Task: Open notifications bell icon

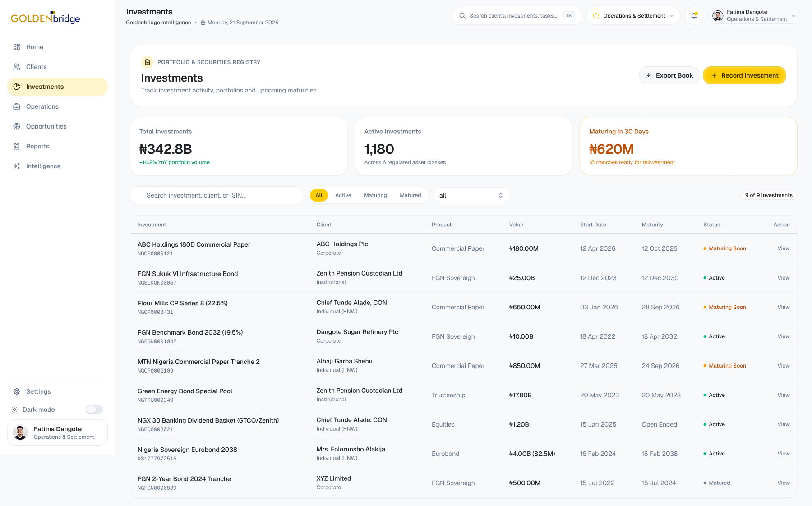Action: (694, 16)
